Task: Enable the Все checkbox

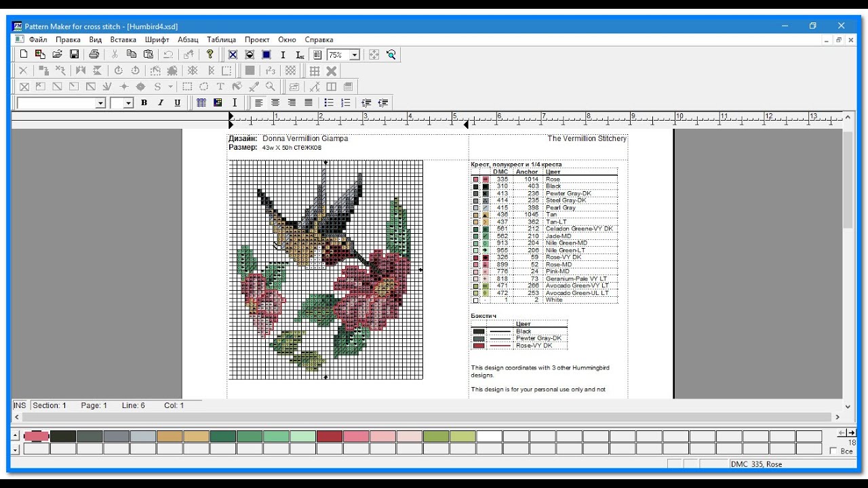Action: point(833,451)
